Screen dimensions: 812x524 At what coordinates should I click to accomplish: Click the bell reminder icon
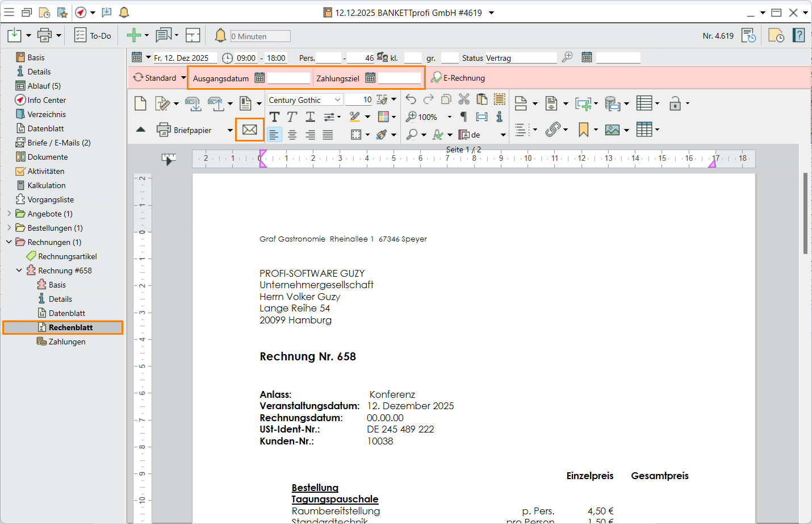(x=220, y=36)
